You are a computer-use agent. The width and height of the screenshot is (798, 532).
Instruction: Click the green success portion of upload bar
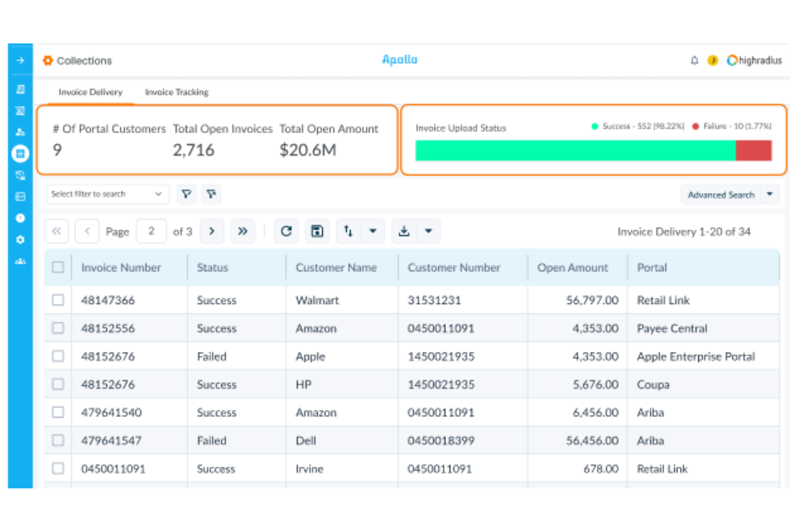(x=575, y=151)
